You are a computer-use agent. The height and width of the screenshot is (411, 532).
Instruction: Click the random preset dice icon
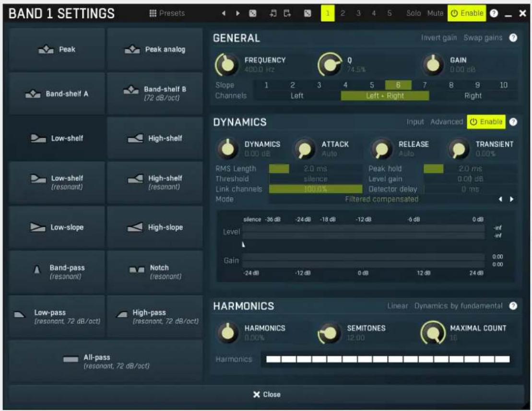(253, 13)
